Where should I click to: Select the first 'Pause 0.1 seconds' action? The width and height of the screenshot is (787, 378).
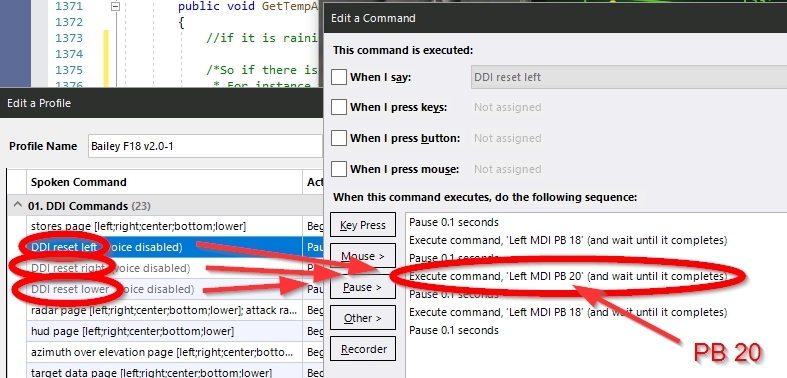pos(454,222)
